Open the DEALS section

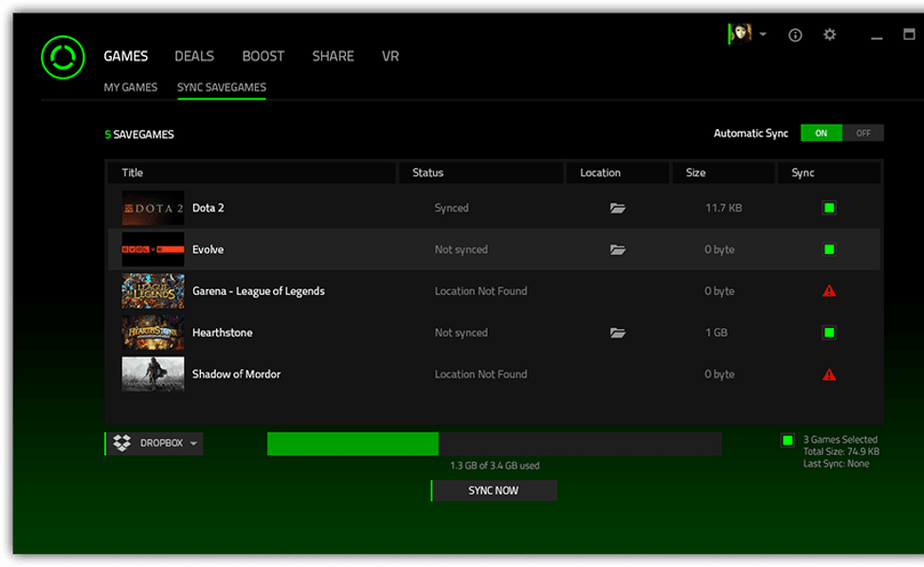(x=193, y=56)
